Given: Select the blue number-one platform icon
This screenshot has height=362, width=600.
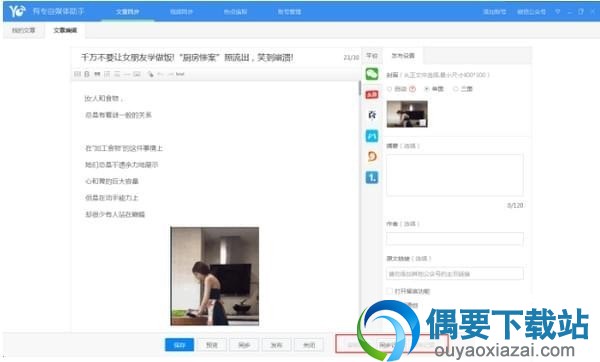Looking at the screenshot, I should coord(372,177).
